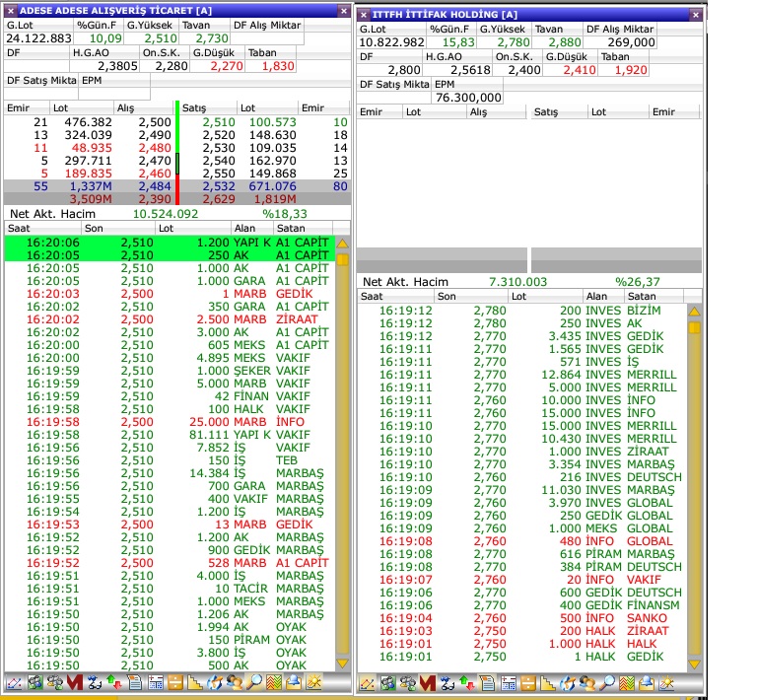The width and height of the screenshot is (757, 700).
Task: Click the two users icon in ADESE toolbar
Action: pyautogui.click(x=235, y=682)
